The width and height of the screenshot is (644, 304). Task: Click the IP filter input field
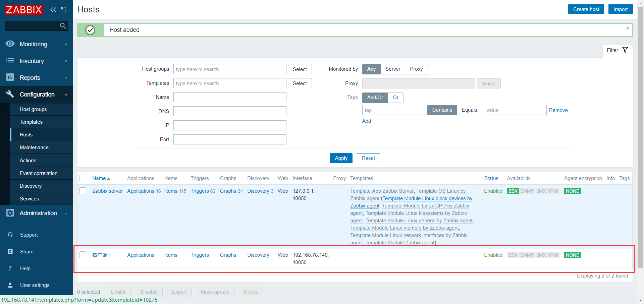coord(230,125)
